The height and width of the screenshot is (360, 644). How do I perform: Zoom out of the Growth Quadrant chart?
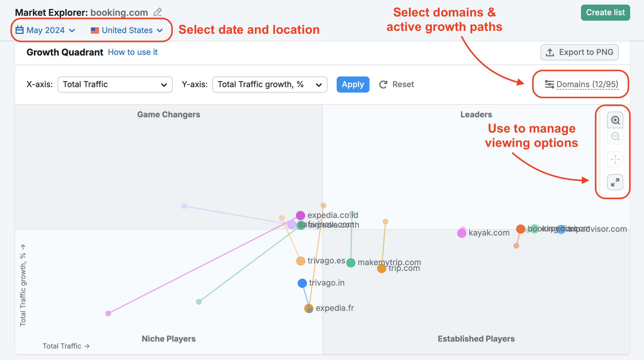point(615,136)
